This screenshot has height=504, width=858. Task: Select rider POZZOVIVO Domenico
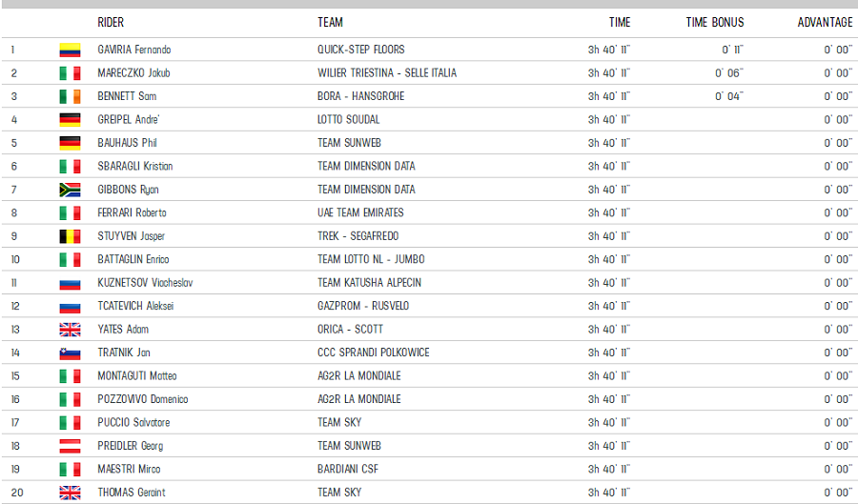143,399
